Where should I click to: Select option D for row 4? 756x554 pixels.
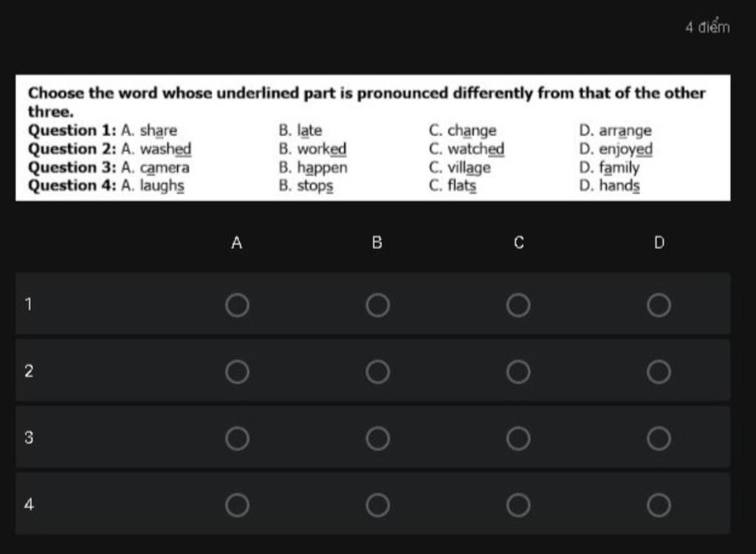click(x=659, y=505)
